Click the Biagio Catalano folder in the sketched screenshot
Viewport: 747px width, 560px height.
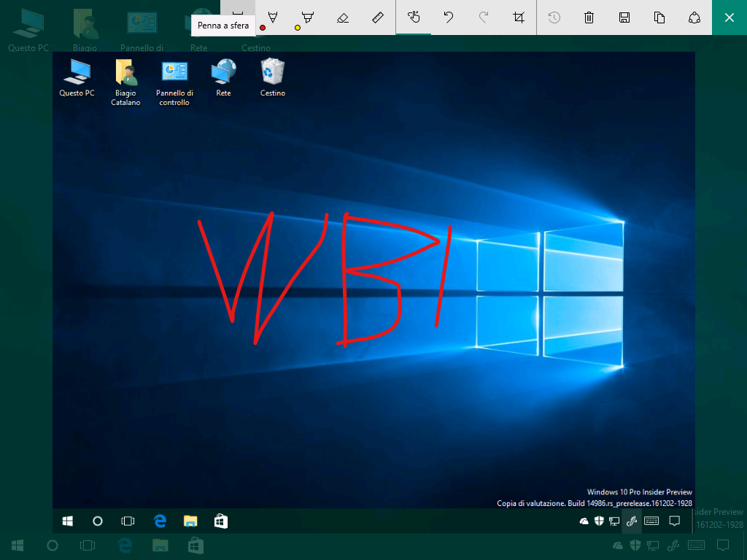coord(125,82)
